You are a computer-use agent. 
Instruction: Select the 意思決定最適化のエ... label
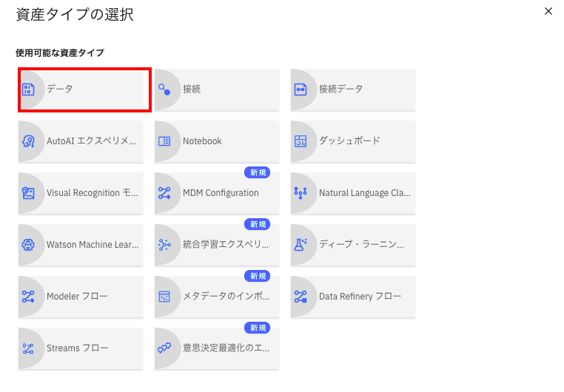[x=226, y=348]
